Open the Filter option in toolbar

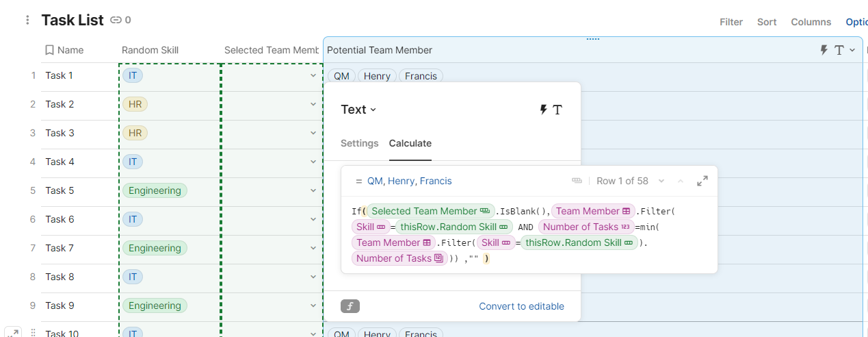pos(731,22)
